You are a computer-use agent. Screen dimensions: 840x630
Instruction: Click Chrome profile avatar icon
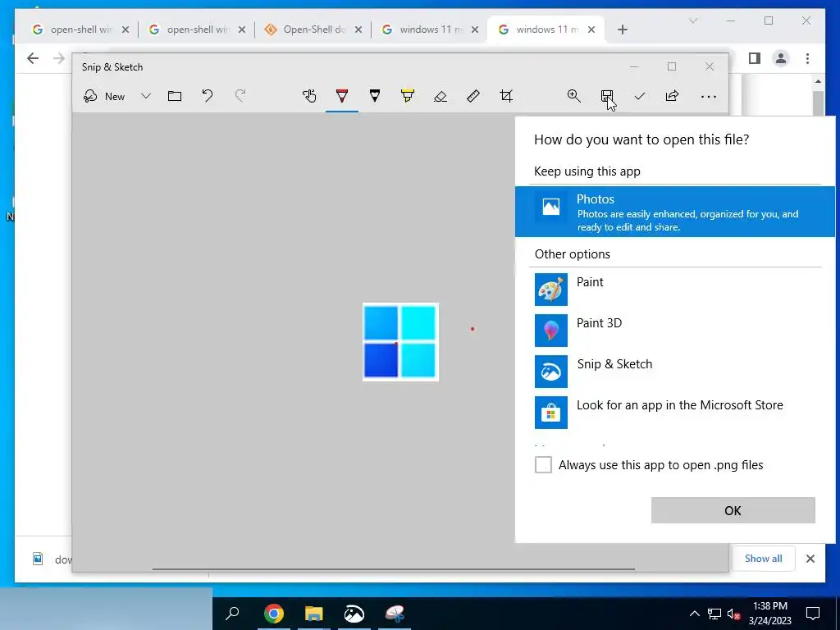(x=781, y=58)
